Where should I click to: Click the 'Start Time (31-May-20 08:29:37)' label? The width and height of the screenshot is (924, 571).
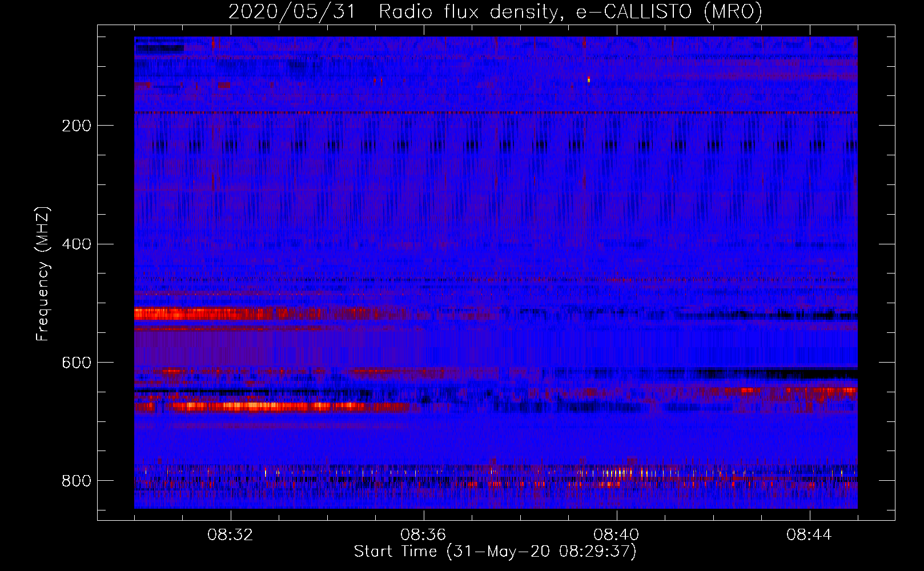[495, 552]
